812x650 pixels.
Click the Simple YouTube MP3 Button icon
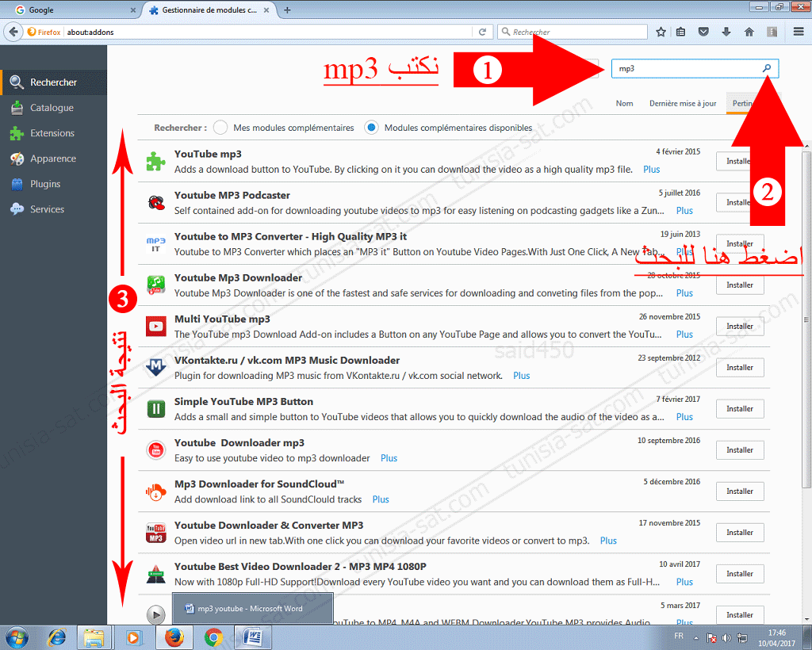156,409
